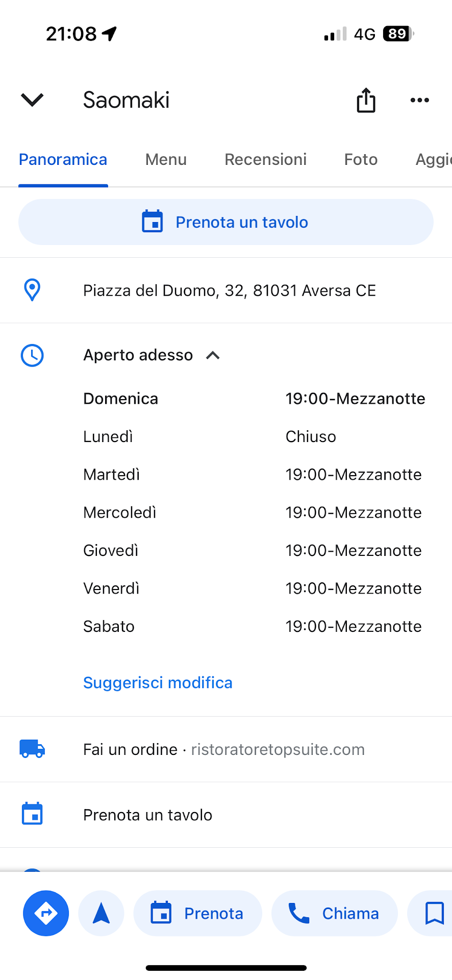Start navigation with the arrow icon
This screenshot has height=980, width=452.
point(101,913)
